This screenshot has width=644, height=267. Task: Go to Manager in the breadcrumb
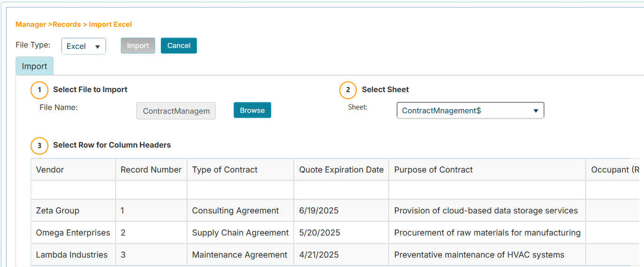[x=31, y=24]
